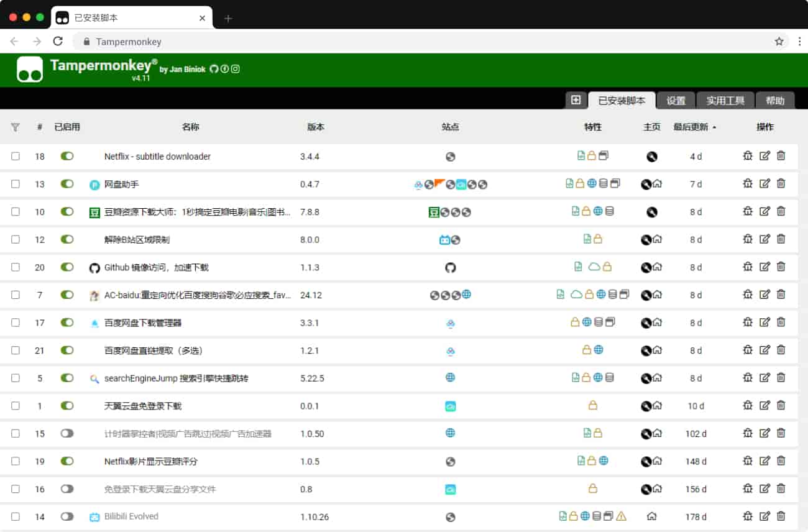The height and width of the screenshot is (532, 808).
Task: Disable the 解除B站区域限制 script toggle
Action: 67,239
